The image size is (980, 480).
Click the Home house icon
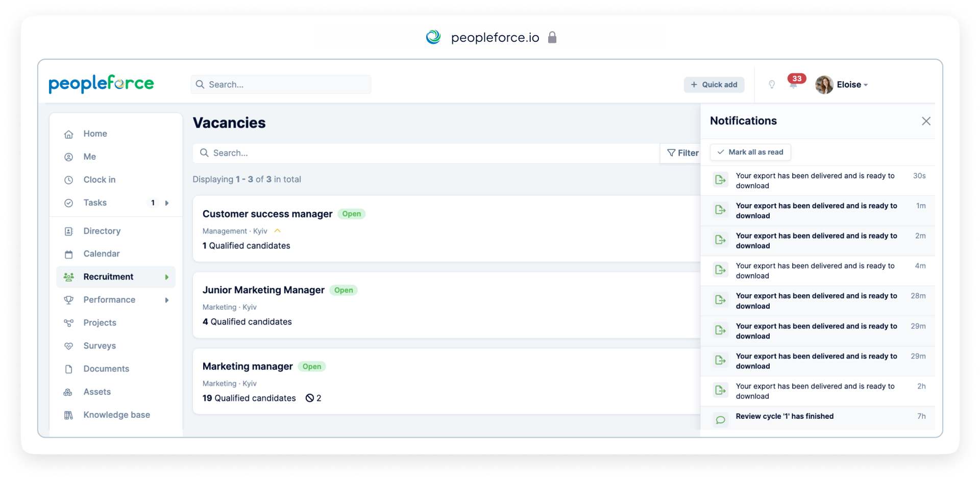pos(68,134)
